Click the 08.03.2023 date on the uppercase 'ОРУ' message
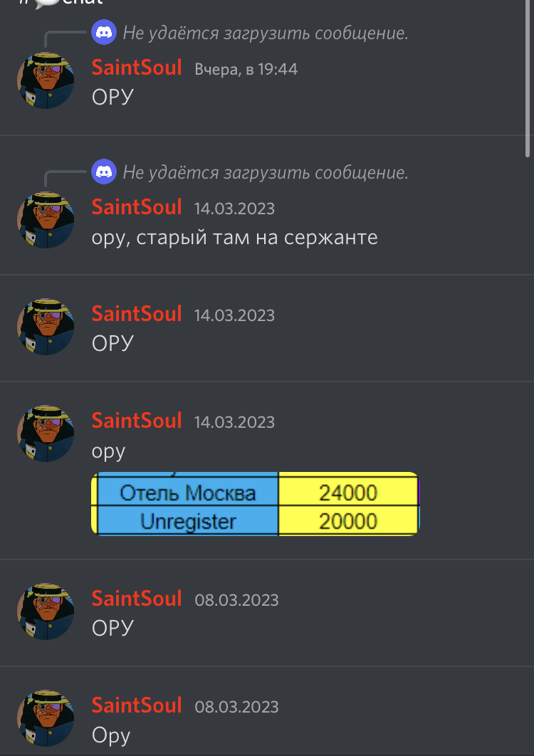The width and height of the screenshot is (534, 756). pos(236,600)
